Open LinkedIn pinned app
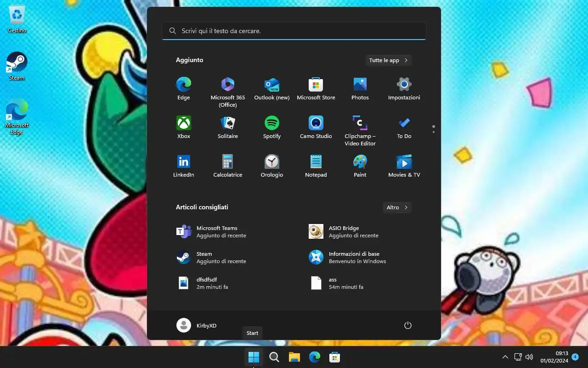The width and height of the screenshot is (588, 368). [184, 166]
